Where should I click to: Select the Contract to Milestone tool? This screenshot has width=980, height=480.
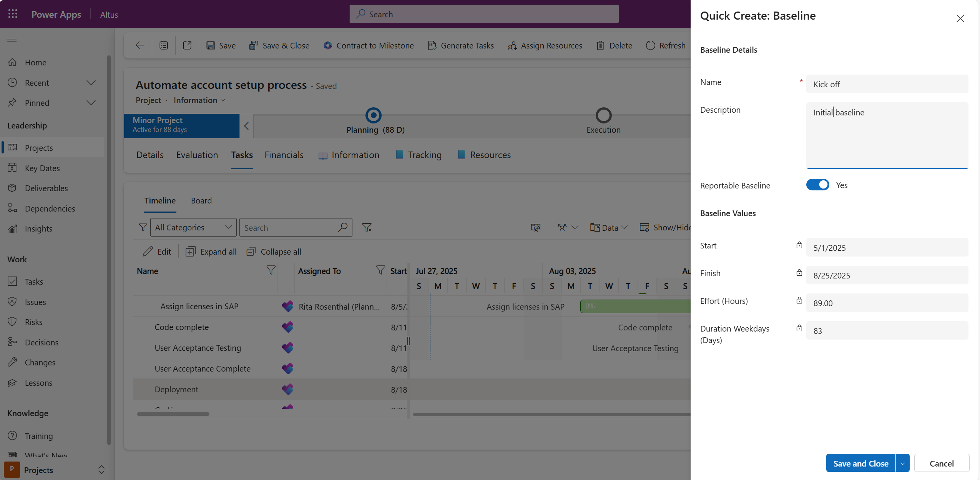tap(368, 45)
